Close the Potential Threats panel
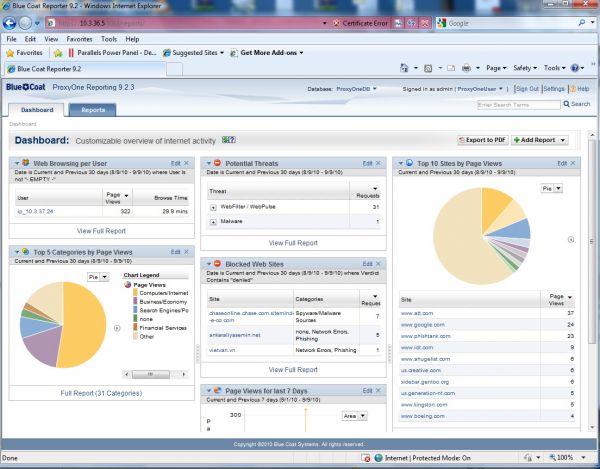 pos(378,163)
